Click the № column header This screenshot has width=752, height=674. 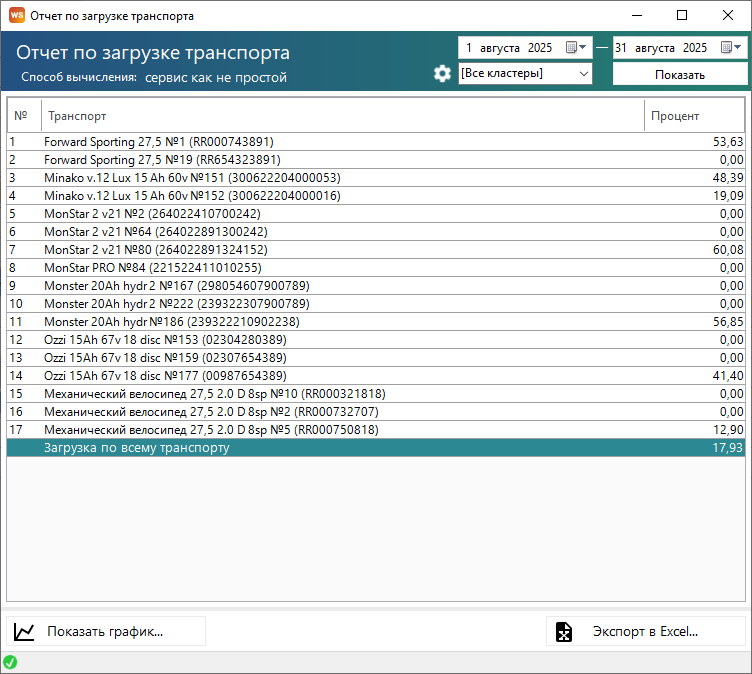pos(23,116)
